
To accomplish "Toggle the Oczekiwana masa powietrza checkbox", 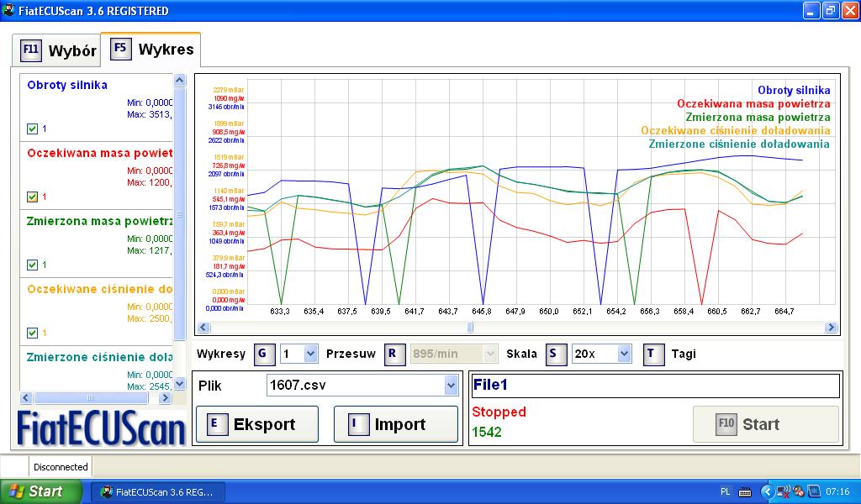I will click(33, 197).
